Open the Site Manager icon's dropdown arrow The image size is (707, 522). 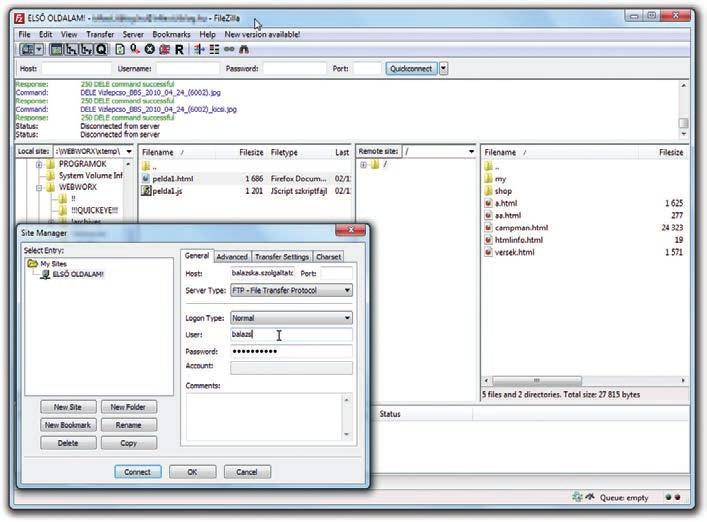pyautogui.click(x=39, y=50)
